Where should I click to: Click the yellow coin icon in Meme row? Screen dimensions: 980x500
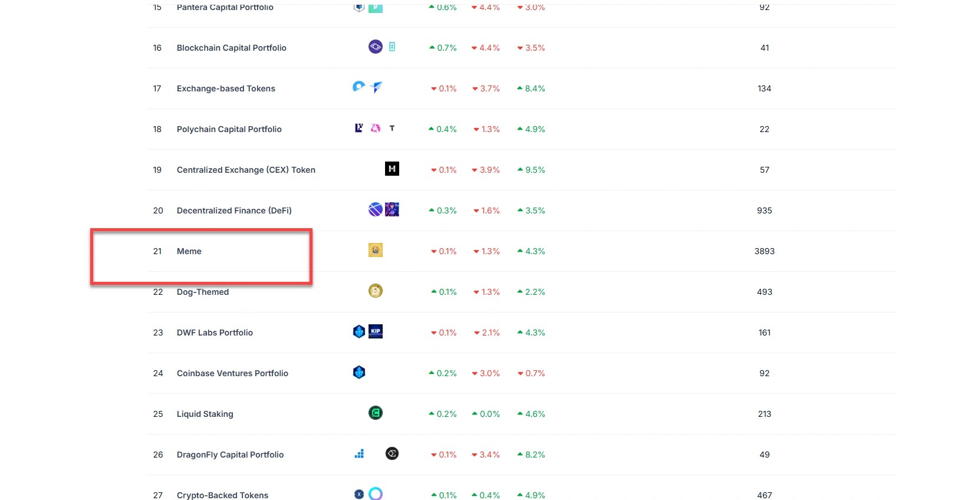[376, 250]
